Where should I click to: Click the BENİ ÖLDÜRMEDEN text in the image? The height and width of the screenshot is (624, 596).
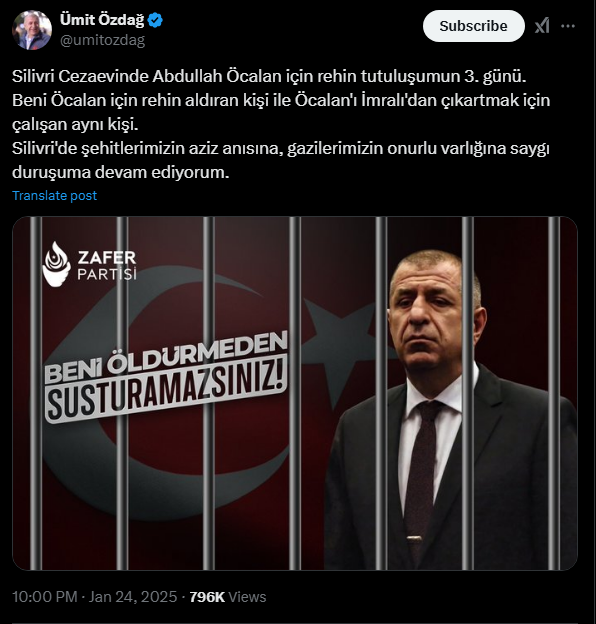pos(166,357)
